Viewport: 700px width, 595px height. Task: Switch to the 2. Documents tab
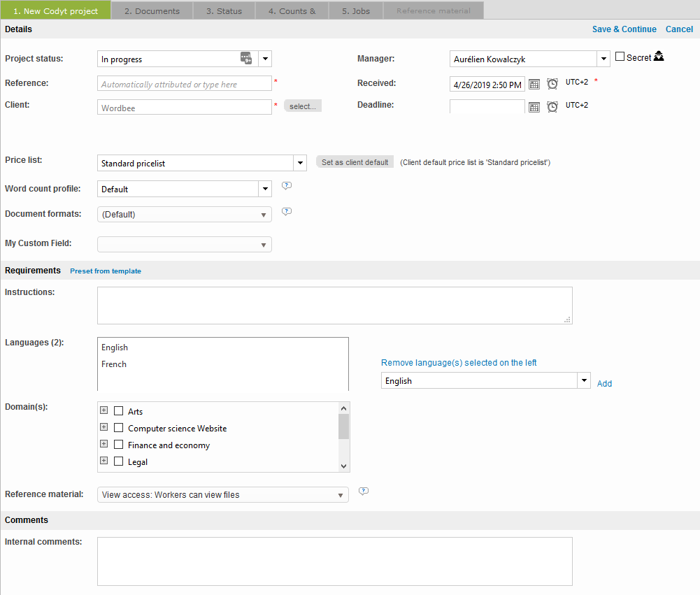(x=152, y=10)
